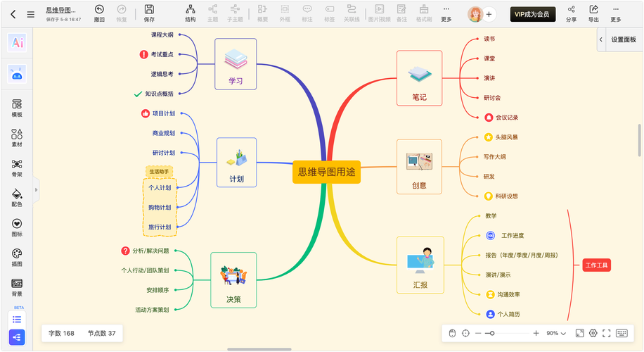Open the 骨架 skeleton layout panel
Screen dimensions: 644x352
pos(17,168)
